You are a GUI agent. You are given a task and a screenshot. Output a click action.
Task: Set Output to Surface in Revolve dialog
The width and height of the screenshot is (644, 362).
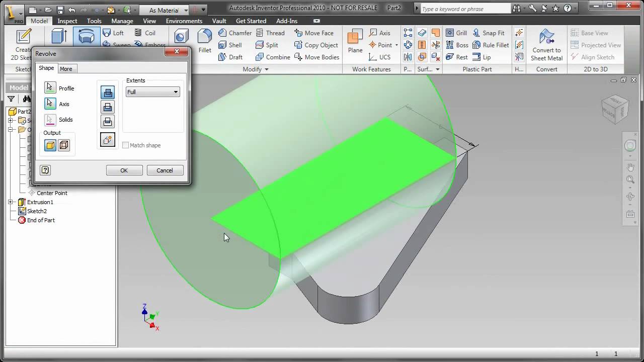(x=64, y=145)
